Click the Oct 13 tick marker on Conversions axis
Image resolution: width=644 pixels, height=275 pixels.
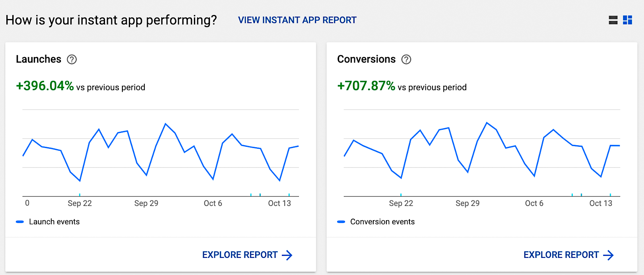coord(610,195)
